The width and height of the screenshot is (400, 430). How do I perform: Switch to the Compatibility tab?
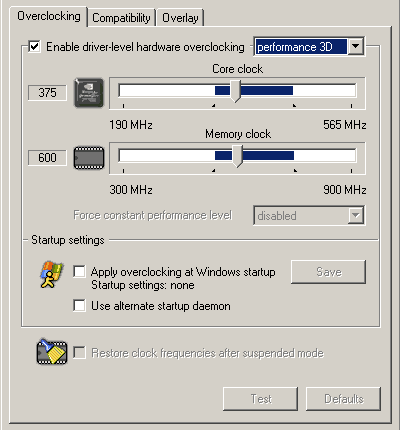pos(121,18)
